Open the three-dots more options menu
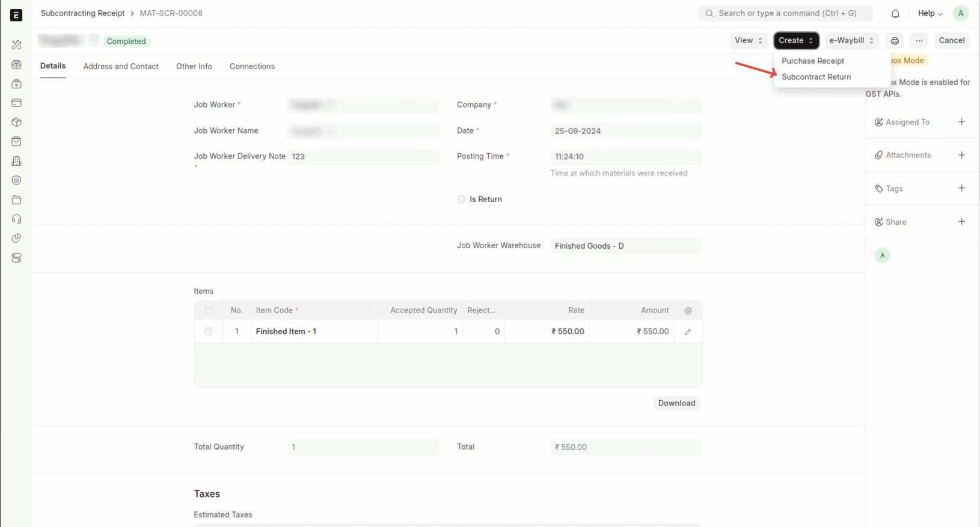The image size is (980, 527). [x=919, y=41]
